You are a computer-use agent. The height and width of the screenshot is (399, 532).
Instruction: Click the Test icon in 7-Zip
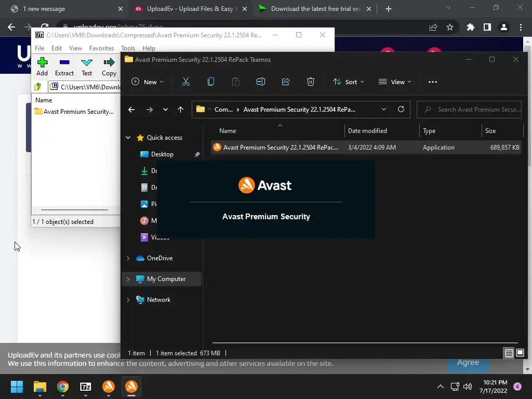87,62
